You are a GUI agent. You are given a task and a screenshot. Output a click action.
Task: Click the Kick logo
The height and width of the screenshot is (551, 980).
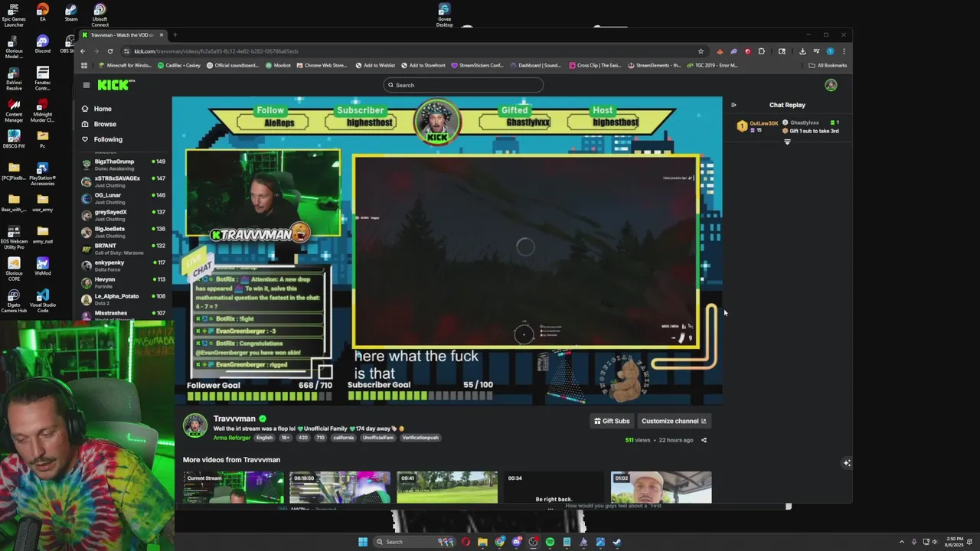click(115, 85)
